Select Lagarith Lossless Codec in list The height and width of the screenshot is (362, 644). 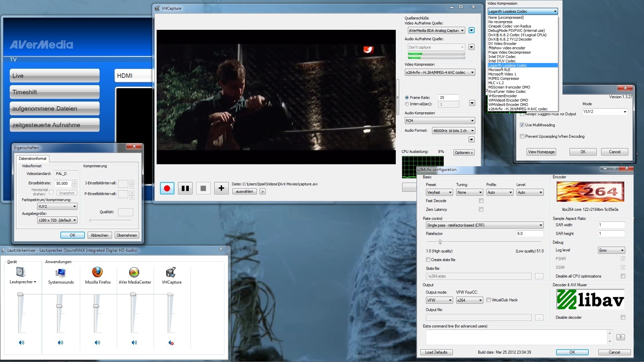coord(507,65)
